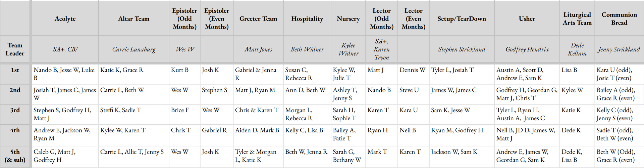Screen dimensions: 644x168
Task: Click the Godfrey Hendrix leader cell
Action: 527,49
